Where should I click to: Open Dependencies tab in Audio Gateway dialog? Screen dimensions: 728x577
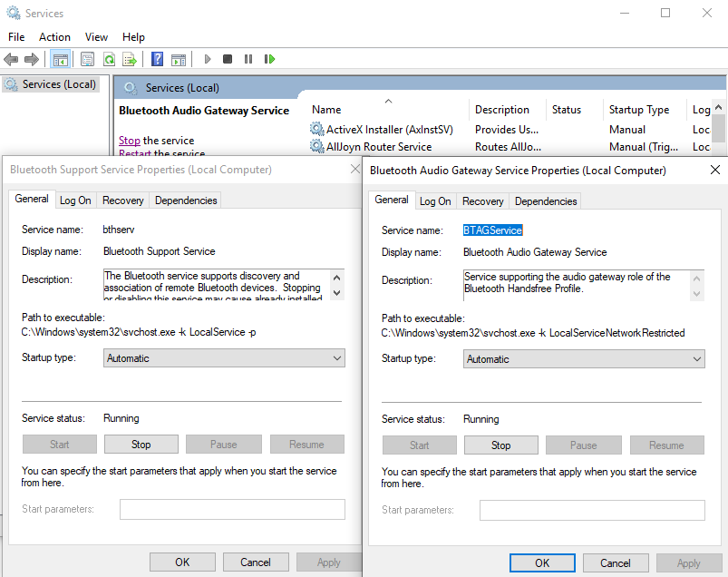546,201
